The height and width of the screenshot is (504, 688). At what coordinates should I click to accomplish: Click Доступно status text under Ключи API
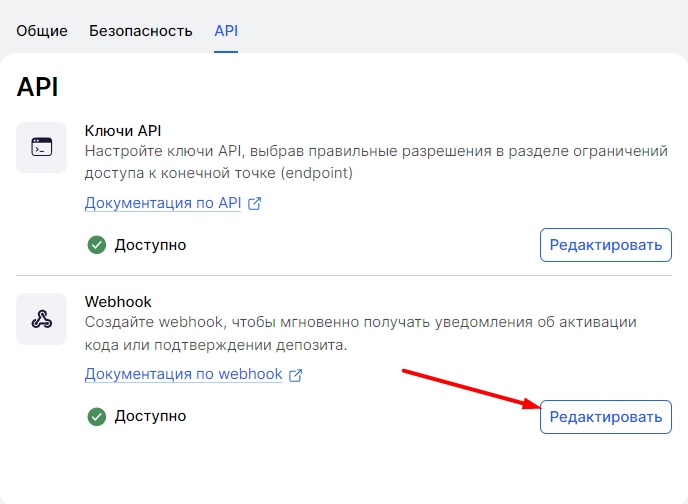pos(150,245)
